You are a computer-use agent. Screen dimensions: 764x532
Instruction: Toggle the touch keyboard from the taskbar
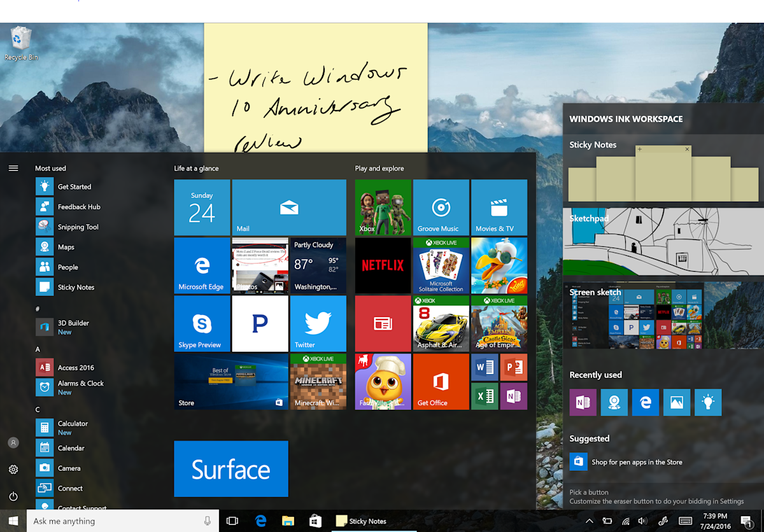[686, 521]
